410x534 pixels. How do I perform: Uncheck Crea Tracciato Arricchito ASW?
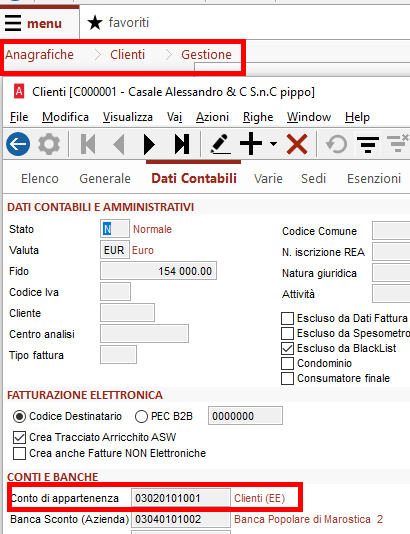19,437
